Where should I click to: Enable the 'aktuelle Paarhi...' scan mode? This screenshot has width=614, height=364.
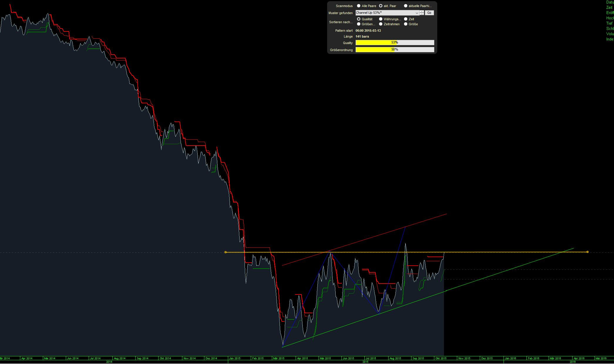coord(406,6)
